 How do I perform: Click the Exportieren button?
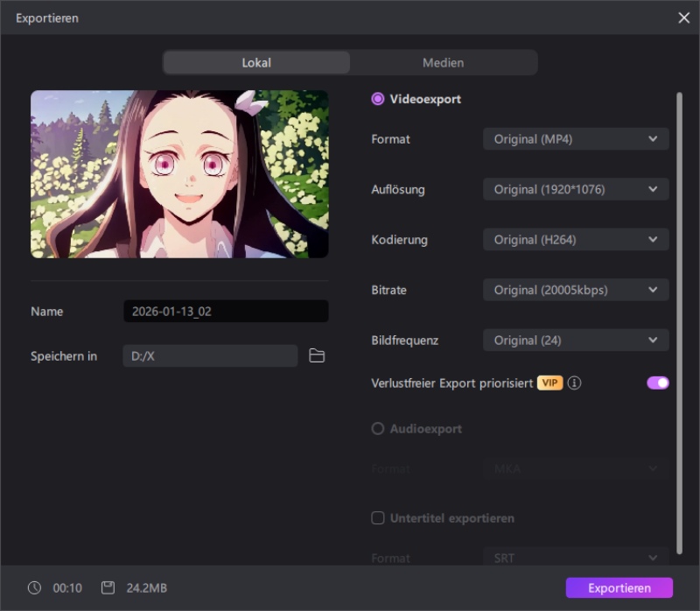(x=619, y=587)
